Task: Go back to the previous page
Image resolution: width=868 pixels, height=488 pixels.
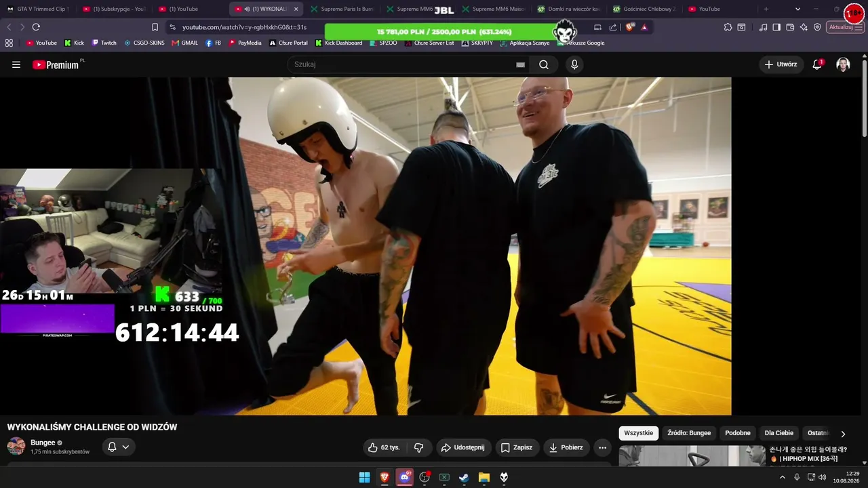Action: click(x=9, y=27)
